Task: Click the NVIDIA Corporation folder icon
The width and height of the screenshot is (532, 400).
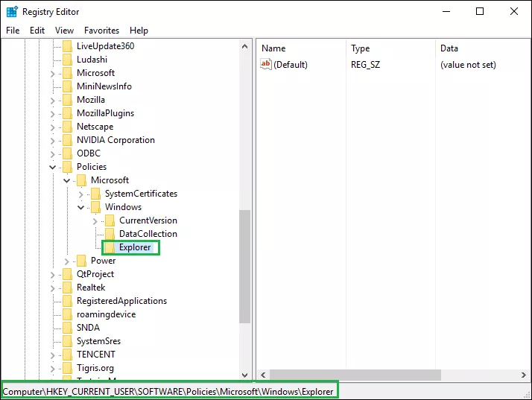Action: coord(68,140)
